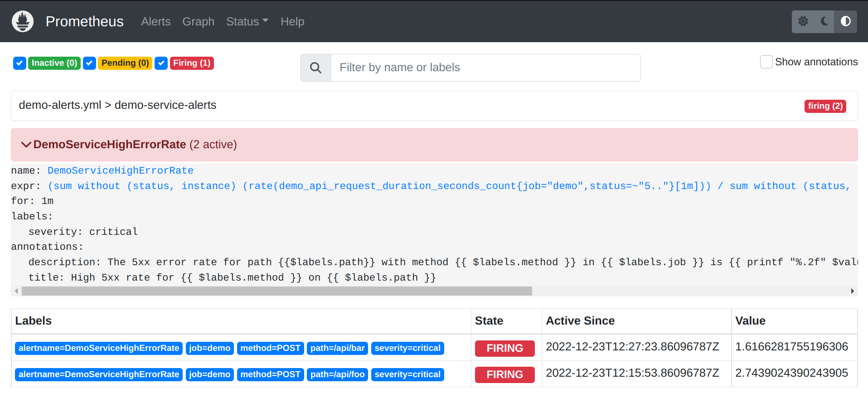
Task: Click the 'for: 1m' line
Action: (32, 201)
